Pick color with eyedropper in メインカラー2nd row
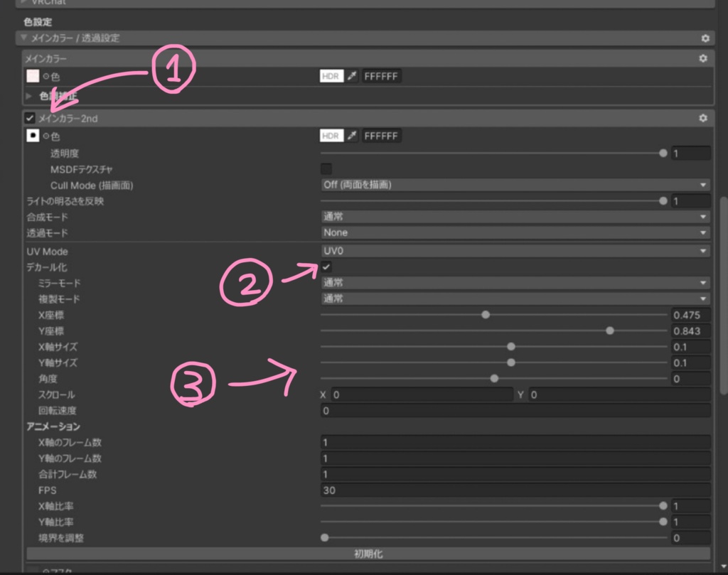 352,136
